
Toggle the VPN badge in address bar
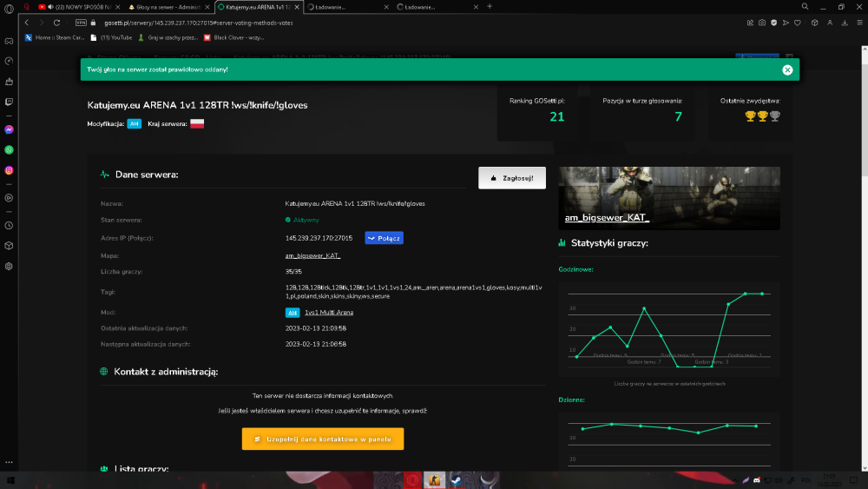81,23
